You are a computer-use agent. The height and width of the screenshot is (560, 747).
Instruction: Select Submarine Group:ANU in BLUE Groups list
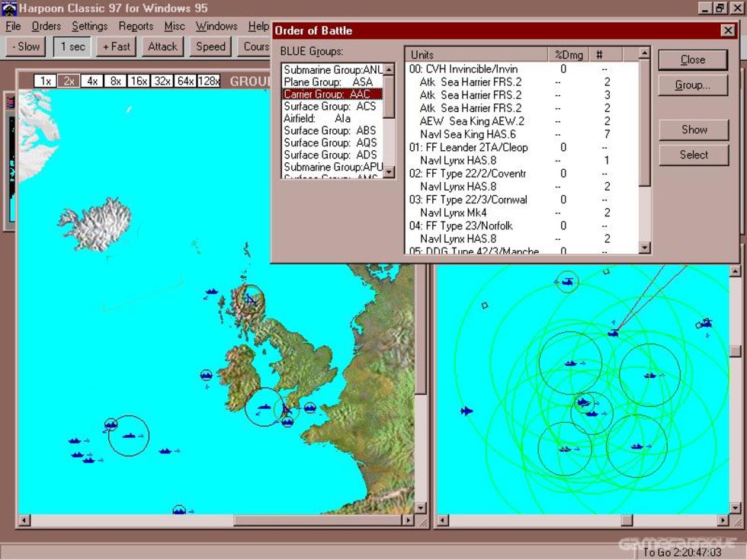click(332, 70)
